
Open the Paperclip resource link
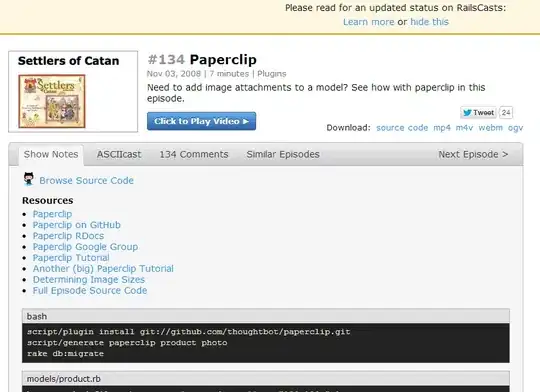[52, 214]
